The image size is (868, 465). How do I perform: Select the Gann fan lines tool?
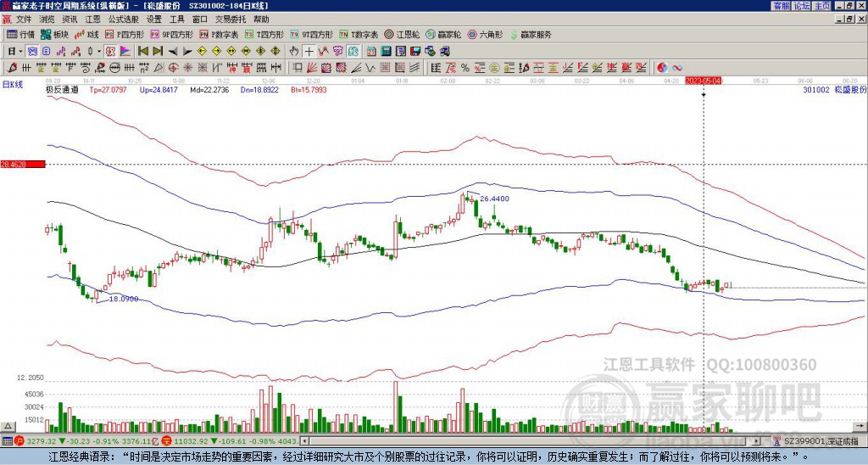[312, 68]
